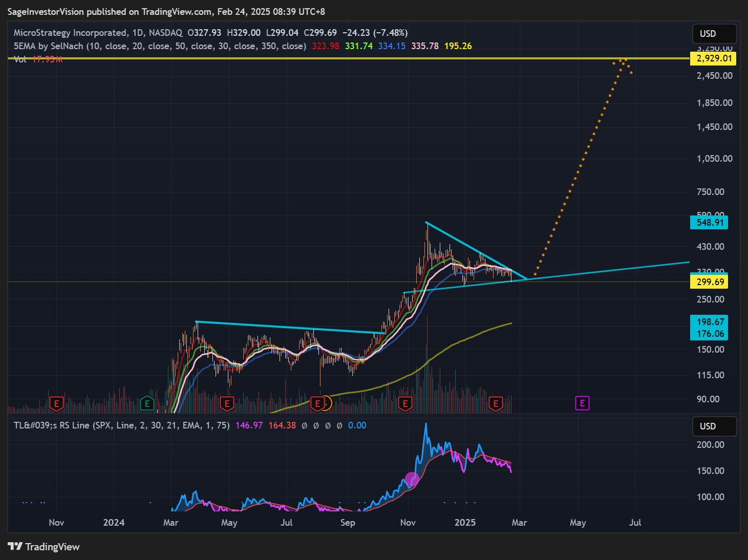Click the L299.04 low value

tap(282, 33)
